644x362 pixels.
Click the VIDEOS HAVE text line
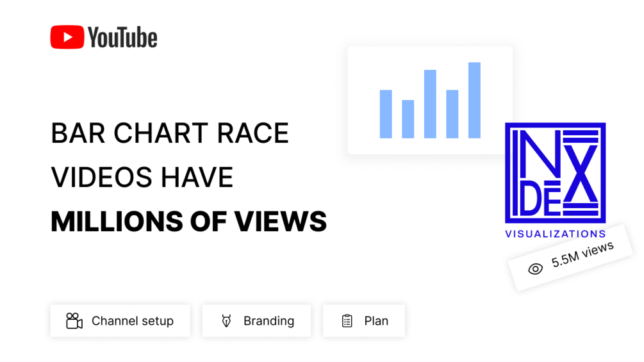pos(142,177)
